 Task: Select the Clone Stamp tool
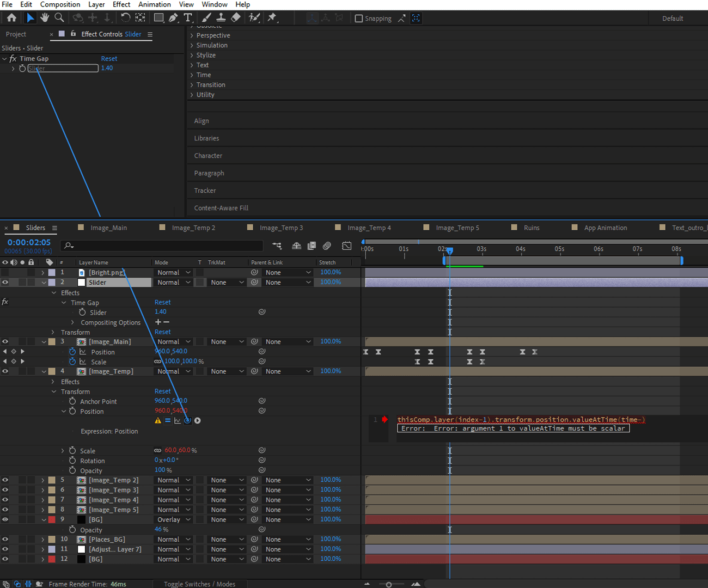pyautogui.click(x=220, y=17)
